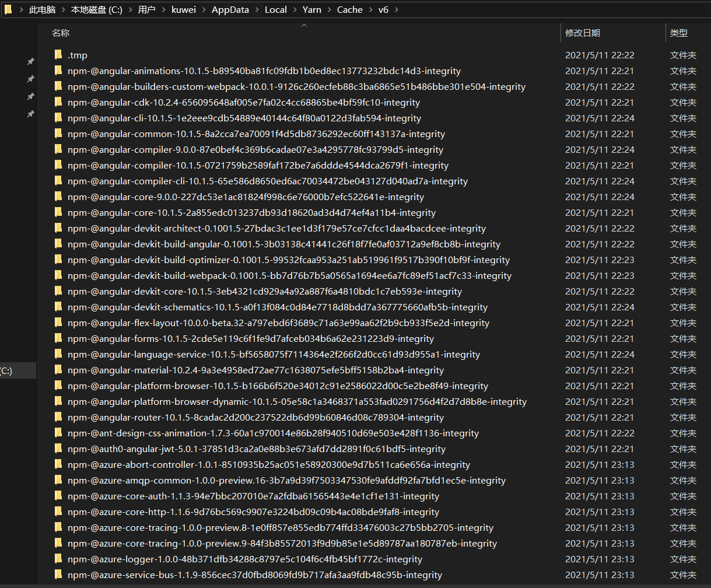Click folder icon beside npm-@angular-devkit-architect-0.1001.5

(x=58, y=228)
